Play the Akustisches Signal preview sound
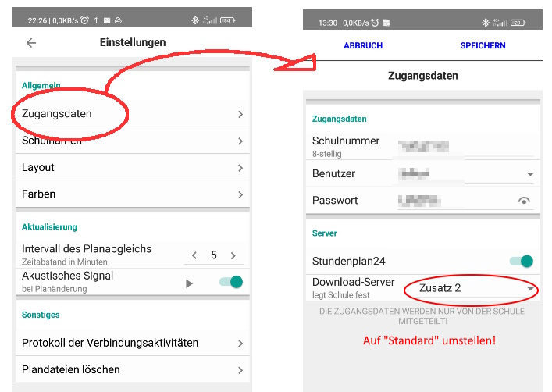The width and height of the screenshot is (552, 392). (189, 283)
